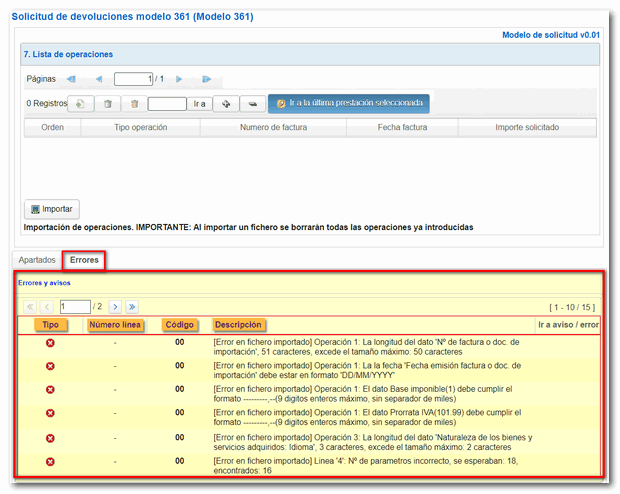Click the add new record icon
This screenshot has width=620, height=494.
[80, 103]
